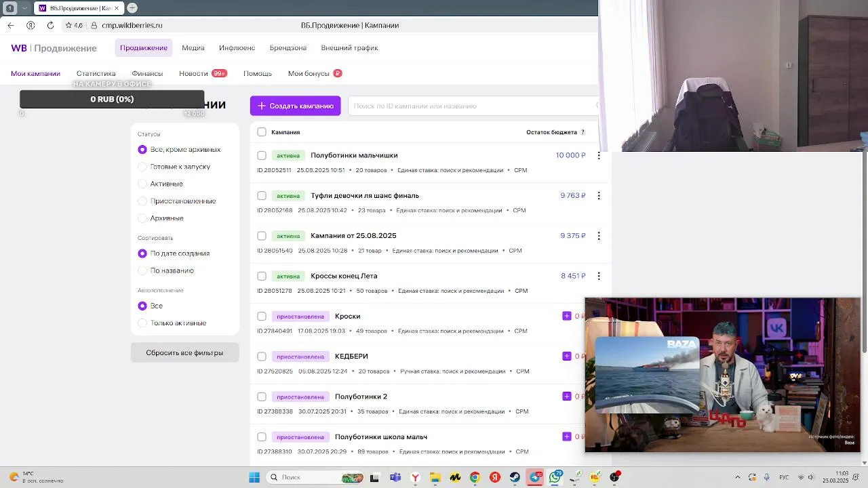Click the Создать кампанию button
Screen dimensions: 868x488
pyautogui.click(x=295, y=106)
